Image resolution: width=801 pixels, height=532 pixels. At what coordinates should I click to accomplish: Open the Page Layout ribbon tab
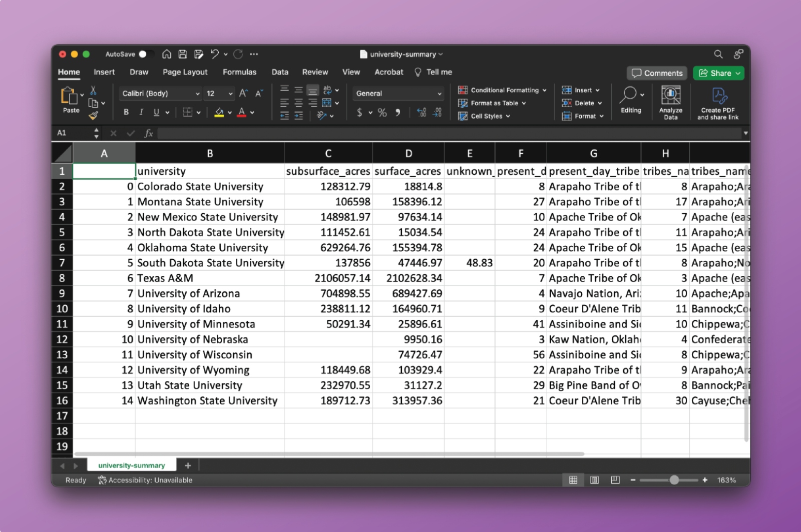(185, 72)
